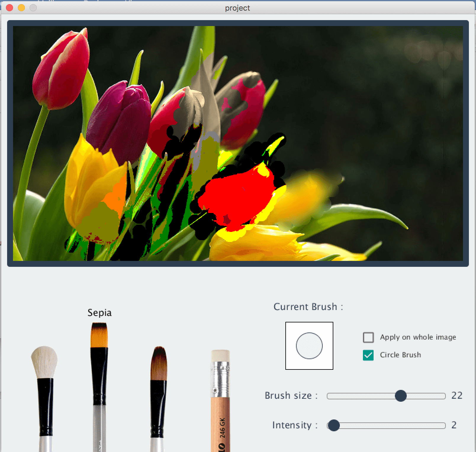Viewport: 476px width, 452px height.
Task: Click the Circle Brush label text
Action: tap(400, 355)
